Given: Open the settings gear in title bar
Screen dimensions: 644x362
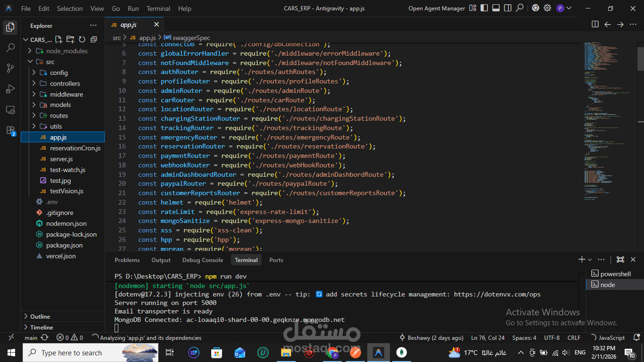Looking at the screenshot, I should [x=547, y=8].
